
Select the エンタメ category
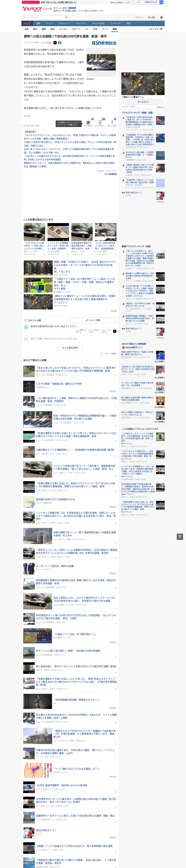(63, 29)
